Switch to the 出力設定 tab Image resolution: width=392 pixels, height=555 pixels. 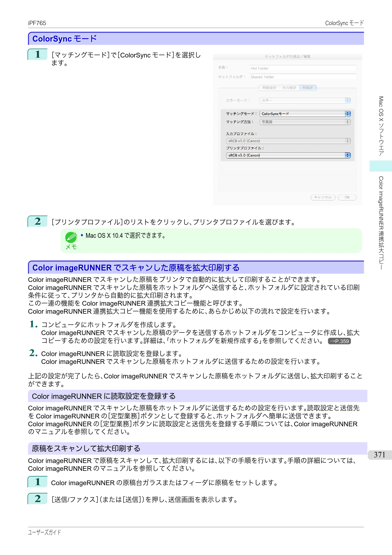coord(289,88)
